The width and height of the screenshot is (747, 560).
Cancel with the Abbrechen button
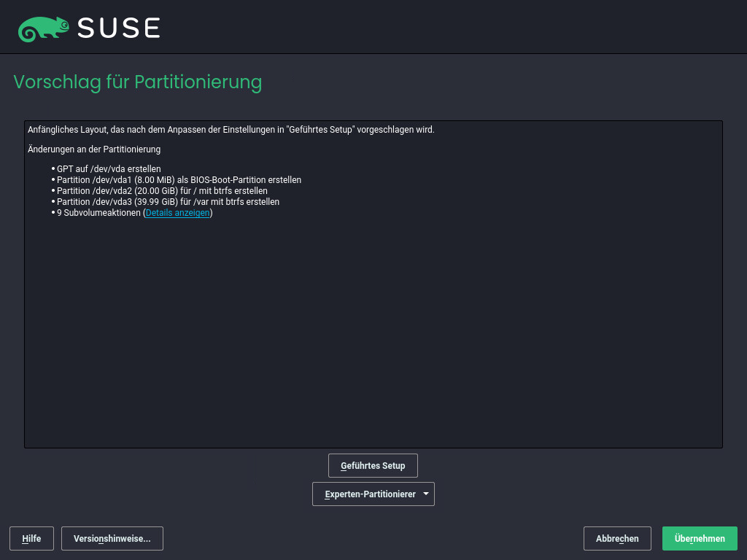(616, 538)
